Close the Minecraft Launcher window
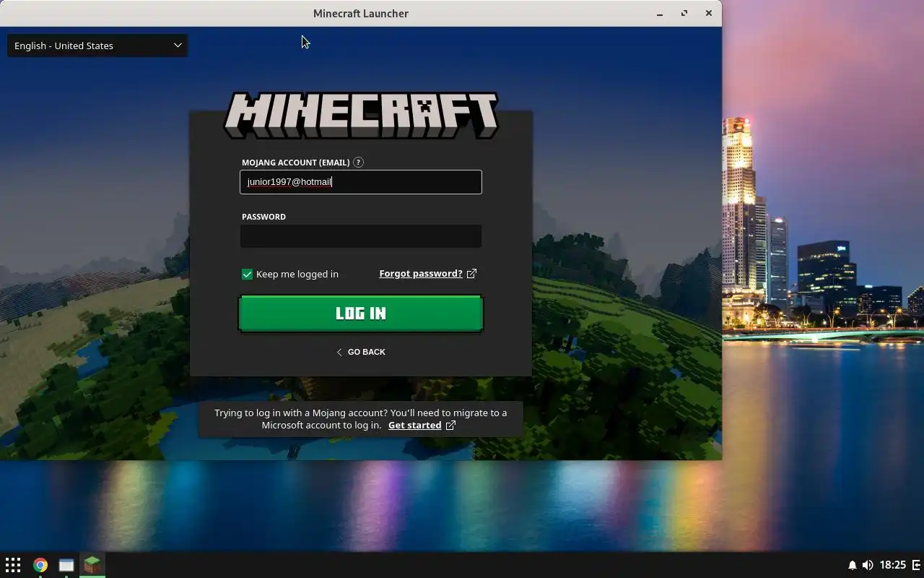 pos(709,13)
